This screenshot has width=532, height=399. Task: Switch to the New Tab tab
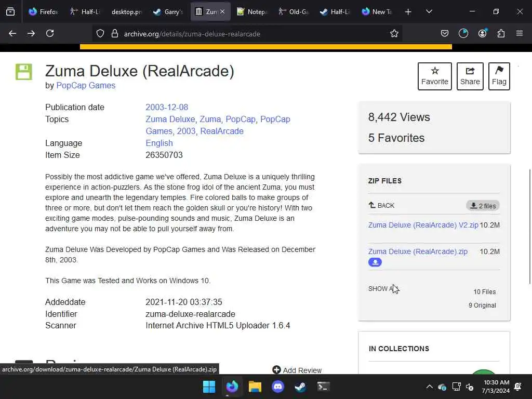click(x=377, y=12)
